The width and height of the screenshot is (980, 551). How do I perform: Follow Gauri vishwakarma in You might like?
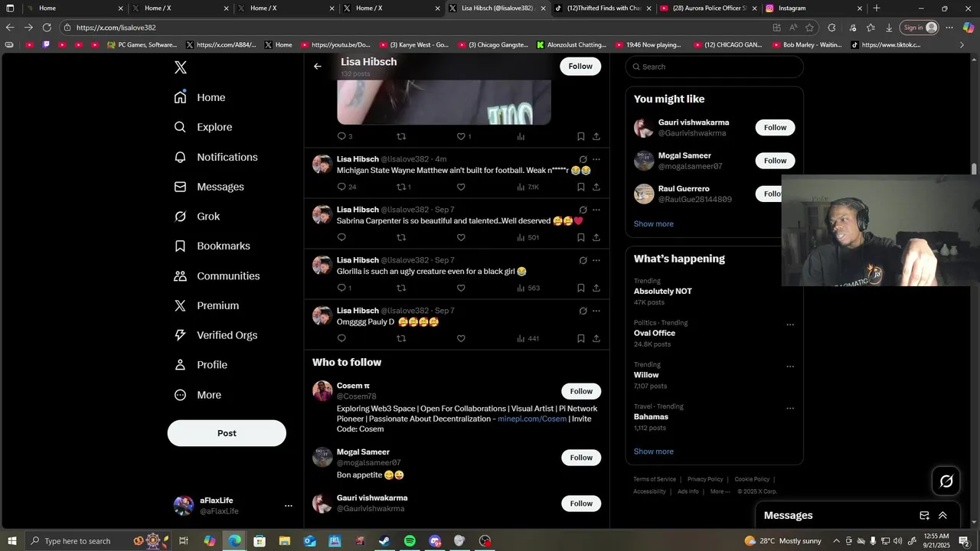tap(775, 128)
